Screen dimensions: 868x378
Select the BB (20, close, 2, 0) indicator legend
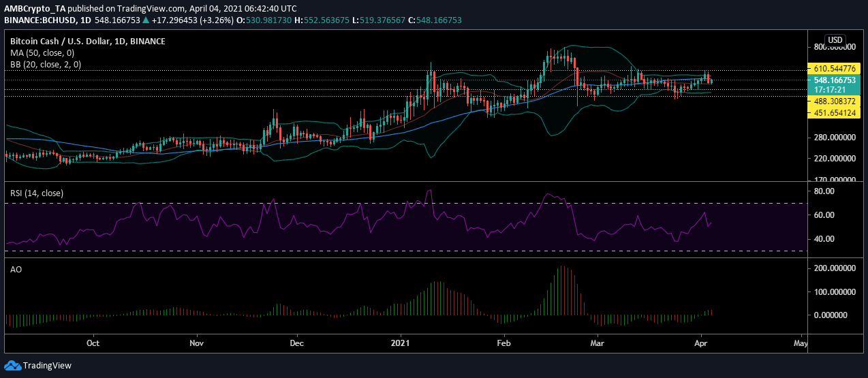pos(46,64)
